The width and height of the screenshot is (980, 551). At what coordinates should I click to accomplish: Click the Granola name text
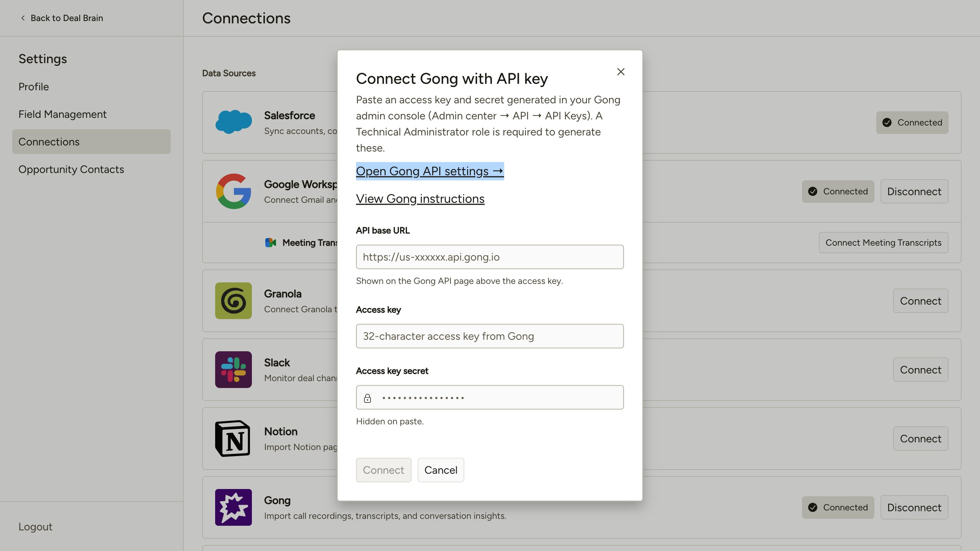283,293
